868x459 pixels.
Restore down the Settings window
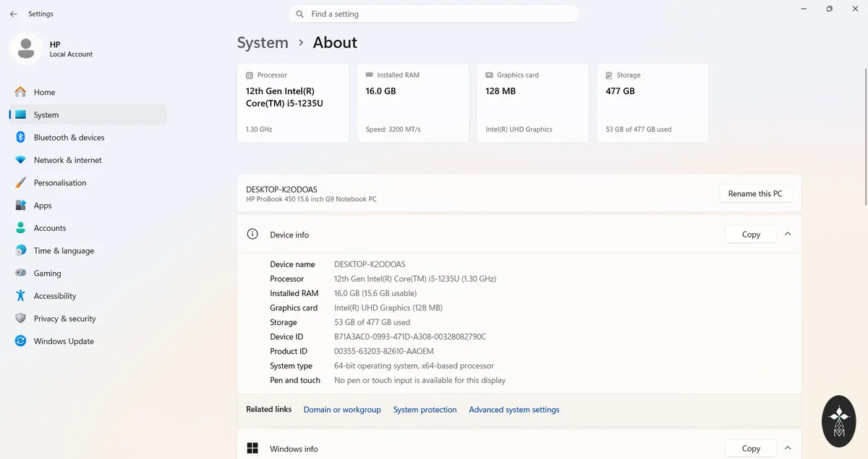829,9
